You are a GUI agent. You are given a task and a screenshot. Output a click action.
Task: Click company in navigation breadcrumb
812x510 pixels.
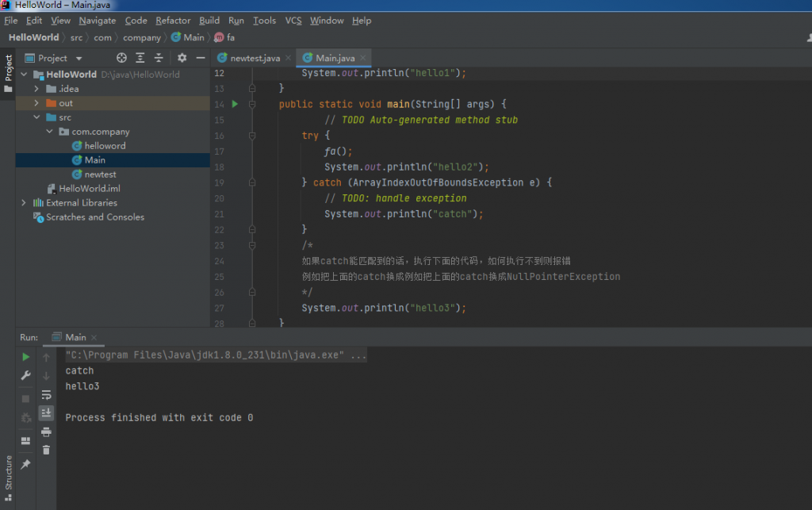pyautogui.click(x=142, y=37)
